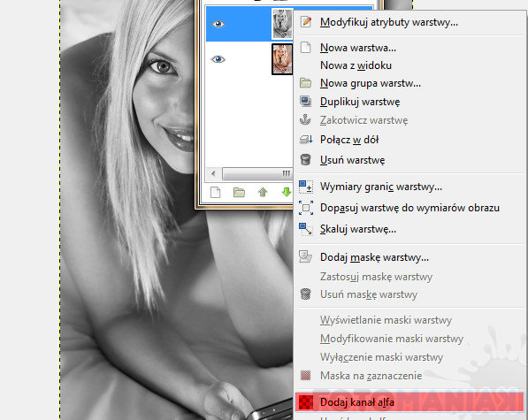Raise layer with the green up arrow

263,193
